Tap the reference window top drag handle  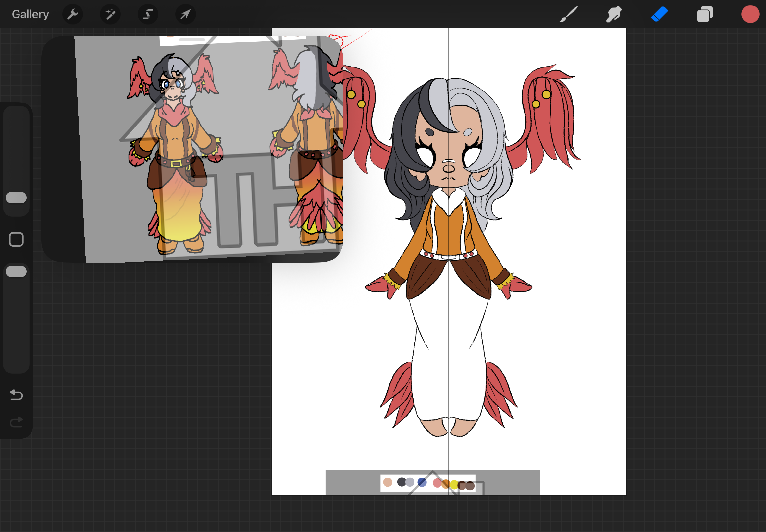192,39
